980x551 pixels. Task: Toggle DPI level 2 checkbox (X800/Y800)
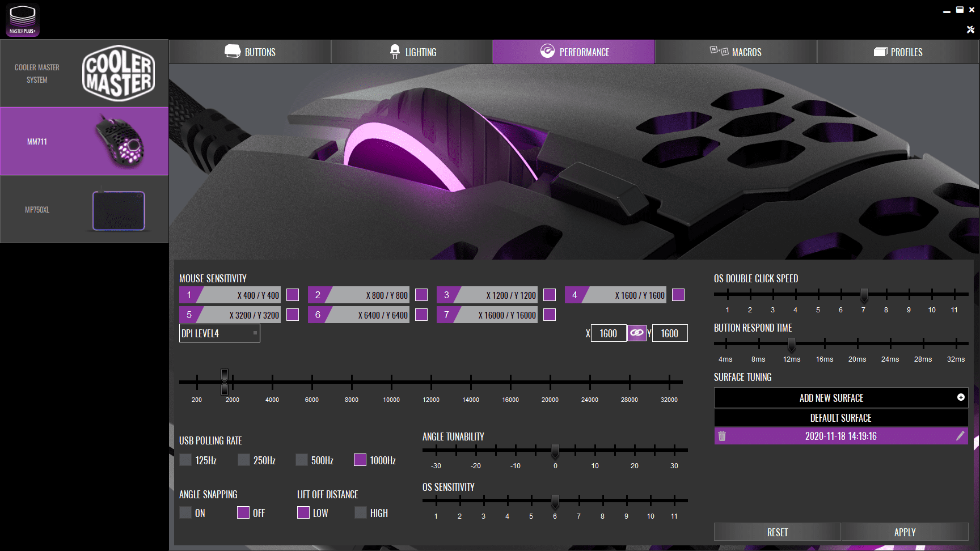tap(421, 295)
